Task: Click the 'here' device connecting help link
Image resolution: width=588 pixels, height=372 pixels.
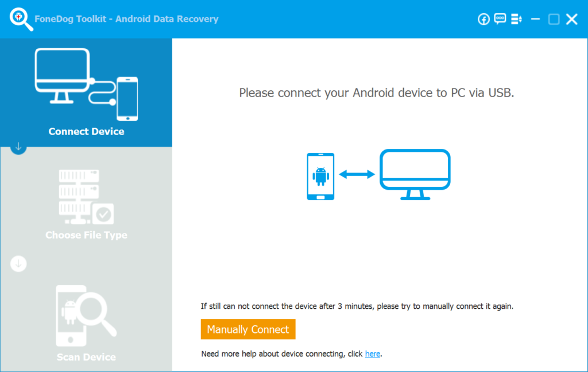Action: click(x=373, y=354)
